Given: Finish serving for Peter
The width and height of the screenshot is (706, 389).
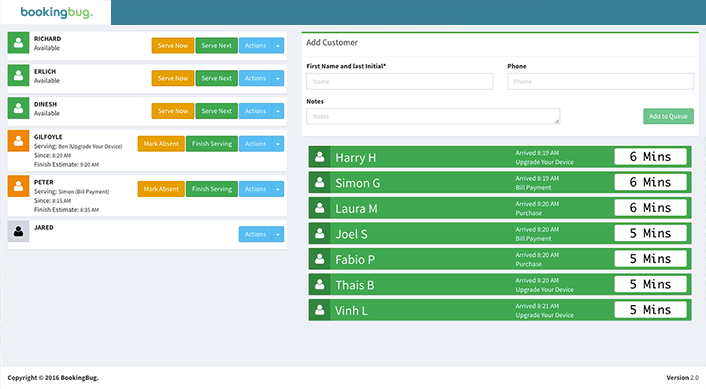Looking at the screenshot, I should click(x=212, y=189).
